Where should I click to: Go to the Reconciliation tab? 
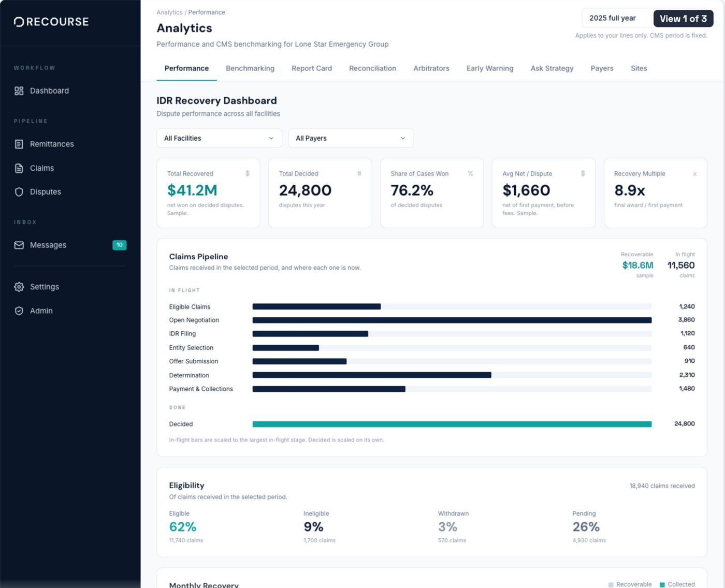(373, 68)
